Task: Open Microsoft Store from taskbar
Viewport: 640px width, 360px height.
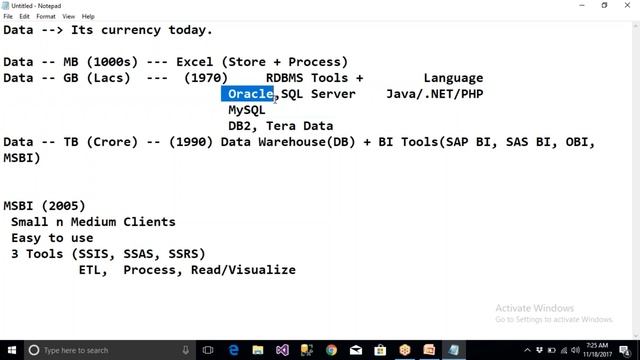Action: click(380, 350)
